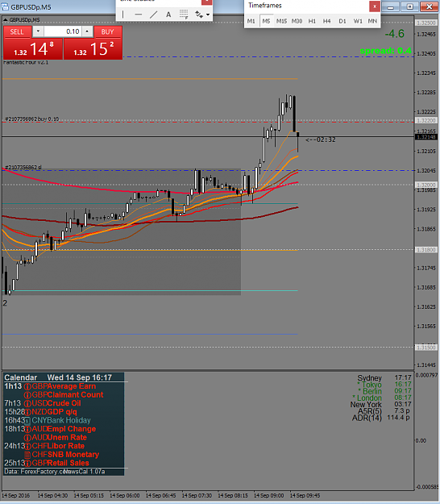The image size is (440, 504).
Task: Click the USD Crude Oil news icon
Action: click(27, 404)
